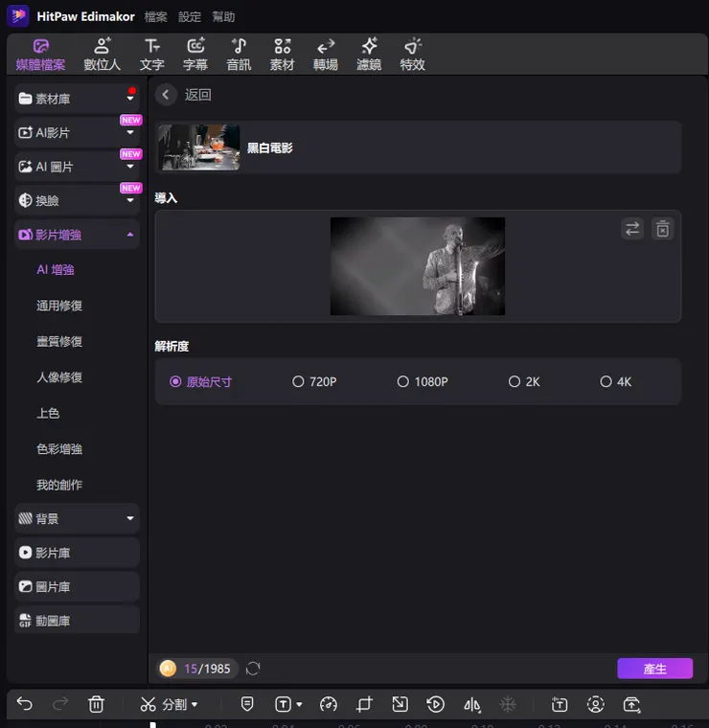This screenshot has width=709, height=728.
Task: Click the crop tool icon
Action: (364, 704)
